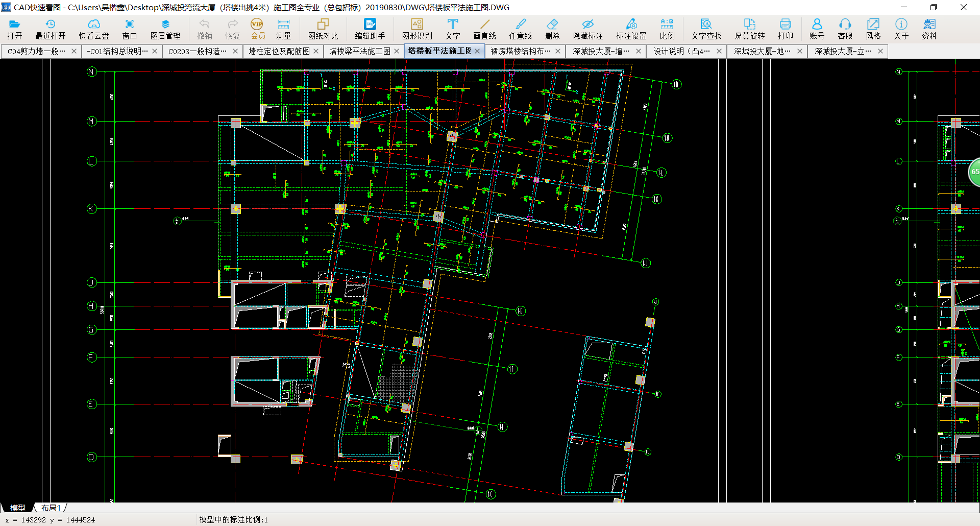The height and width of the screenshot is (526, 980).
Task: Open the 最近打开 recent files list
Action: coord(50,29)
